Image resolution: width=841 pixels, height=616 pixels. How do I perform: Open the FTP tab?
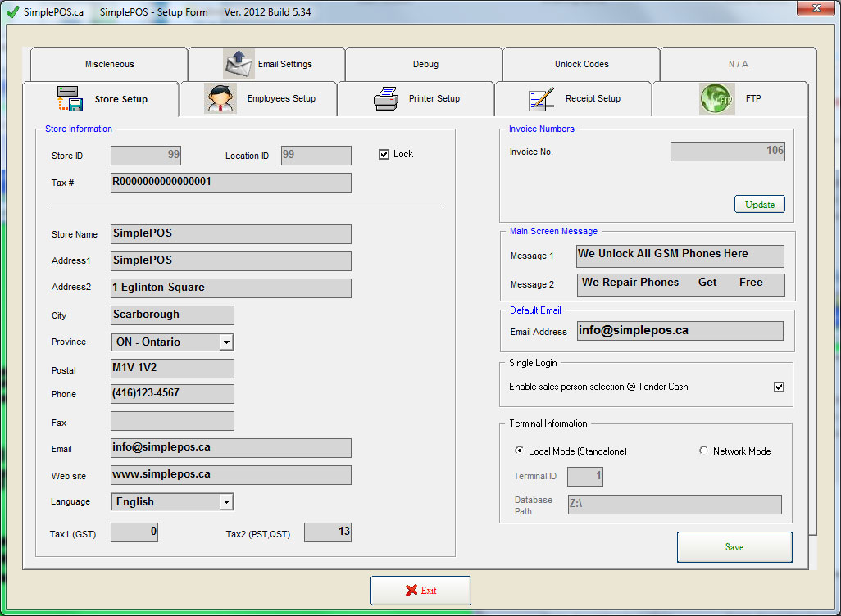(x=730, y=98)
